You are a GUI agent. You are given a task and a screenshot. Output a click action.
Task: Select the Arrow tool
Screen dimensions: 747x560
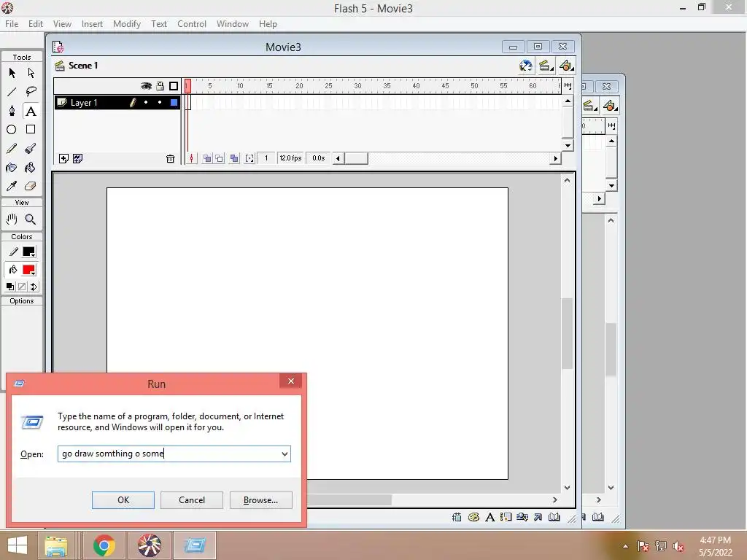point(12,73)
